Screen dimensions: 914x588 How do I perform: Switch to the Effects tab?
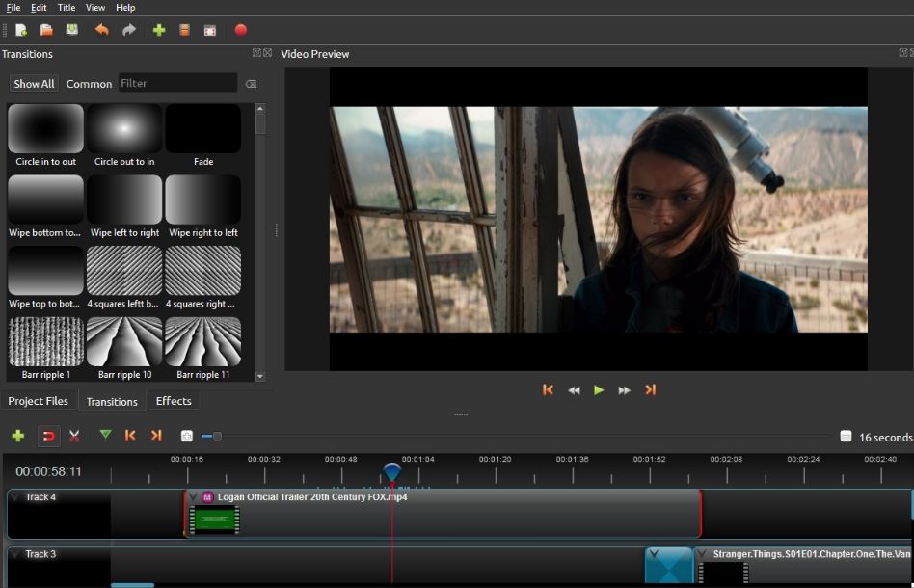(174, 401)
